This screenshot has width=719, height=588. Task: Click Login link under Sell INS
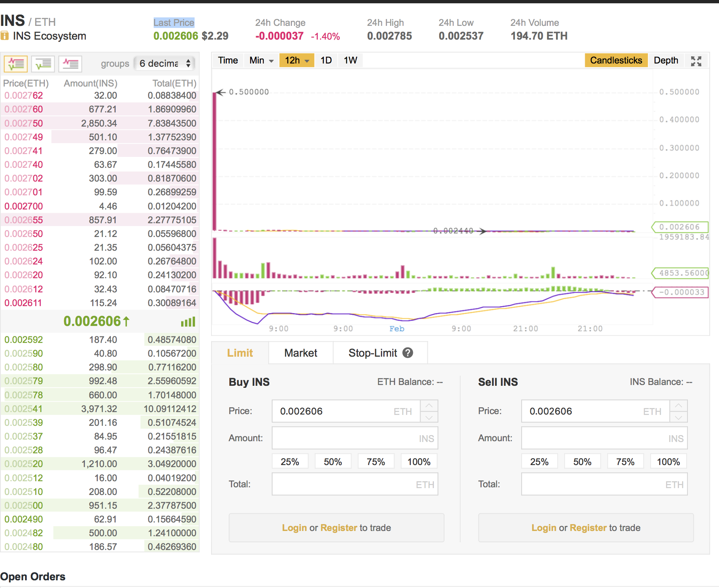(x=544, y=528)
